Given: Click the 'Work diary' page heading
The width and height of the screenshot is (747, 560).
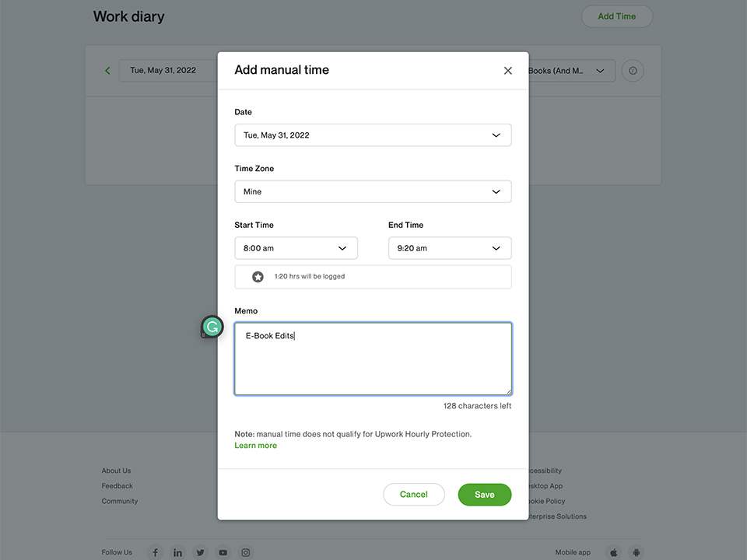Looking at the screenshot, I should [128, 16].
